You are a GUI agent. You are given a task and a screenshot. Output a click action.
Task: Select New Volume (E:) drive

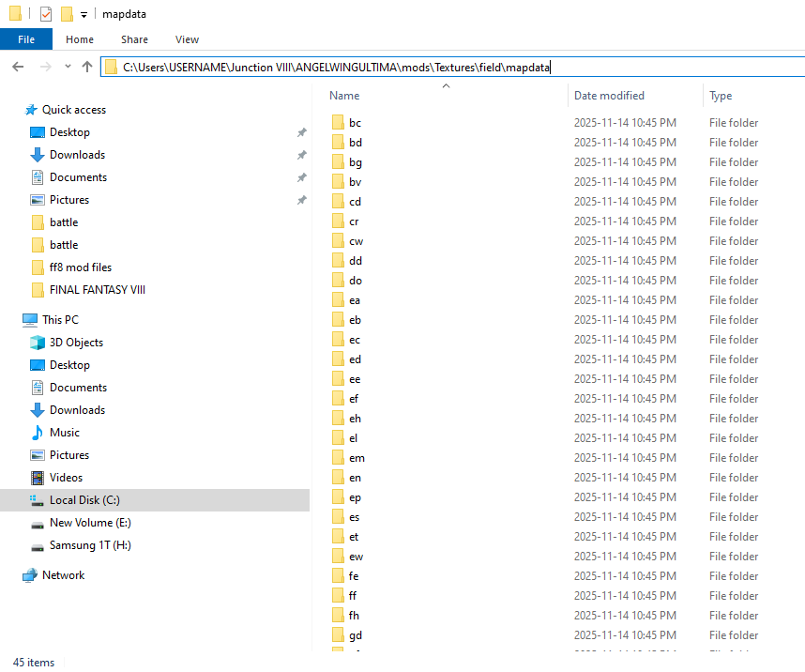[x=88, y=523]
